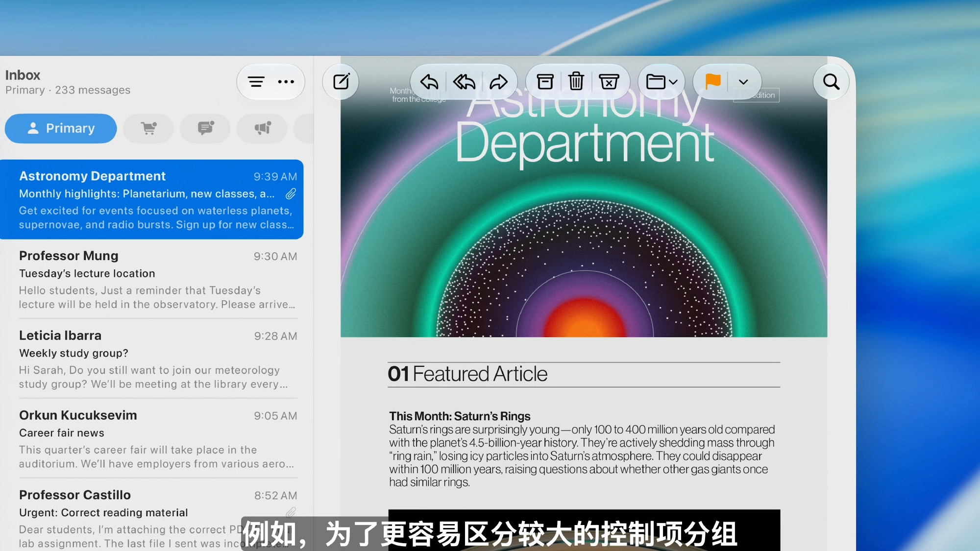Compose a new message

341,81
